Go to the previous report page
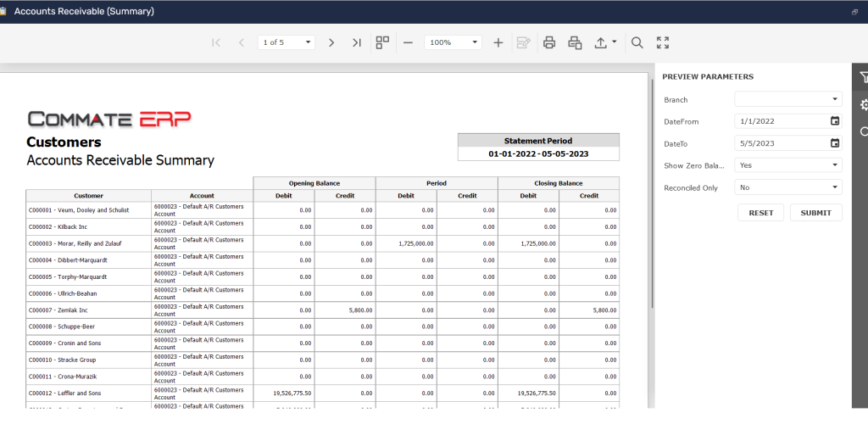This screenshot has width=868, height=424. [x=242, y=42]
